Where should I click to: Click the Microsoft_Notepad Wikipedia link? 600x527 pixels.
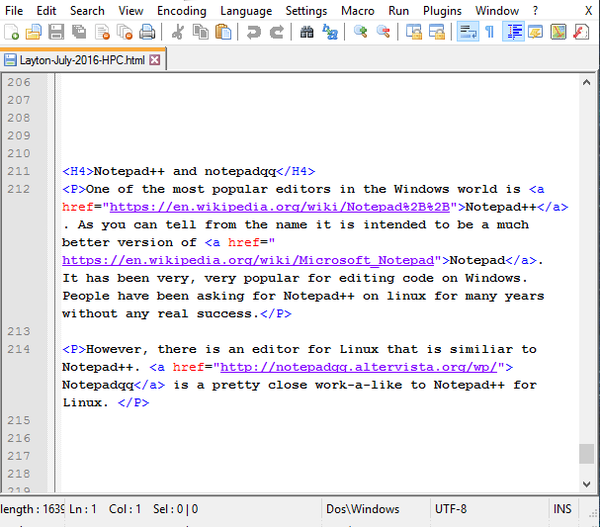[x=248, y=261]
